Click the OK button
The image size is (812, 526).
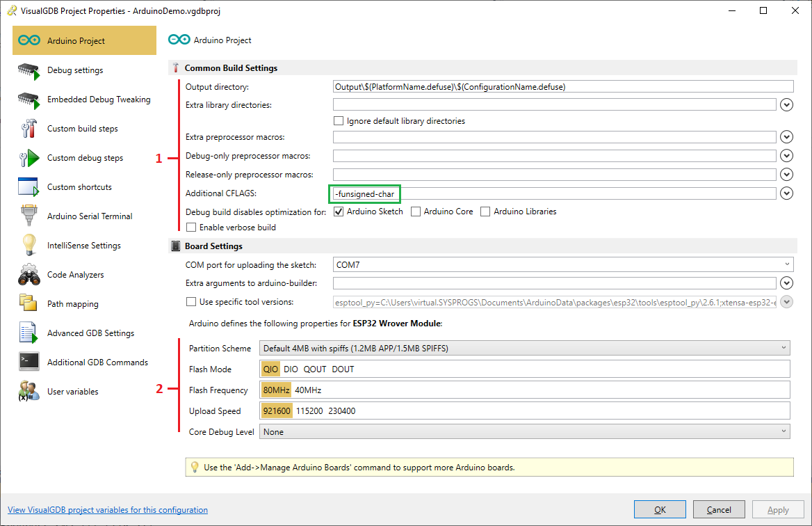tap(660, 509)
